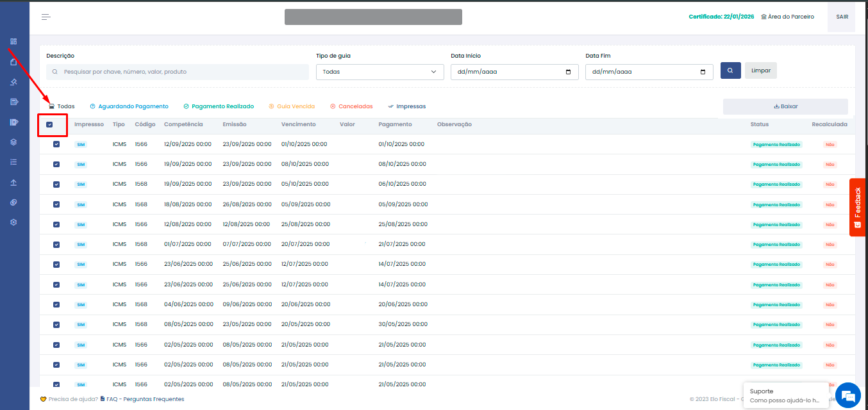868x410 pixels.
Task: Open the live chat bubble icon
Action: click(847, 395)
